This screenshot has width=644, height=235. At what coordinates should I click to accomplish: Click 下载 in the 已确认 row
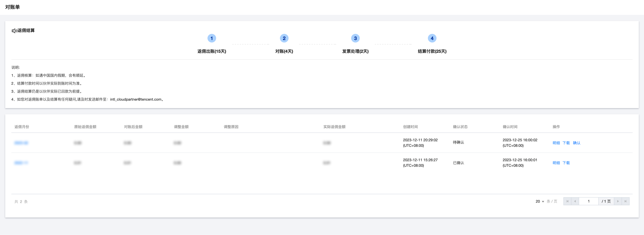[566, 163]
